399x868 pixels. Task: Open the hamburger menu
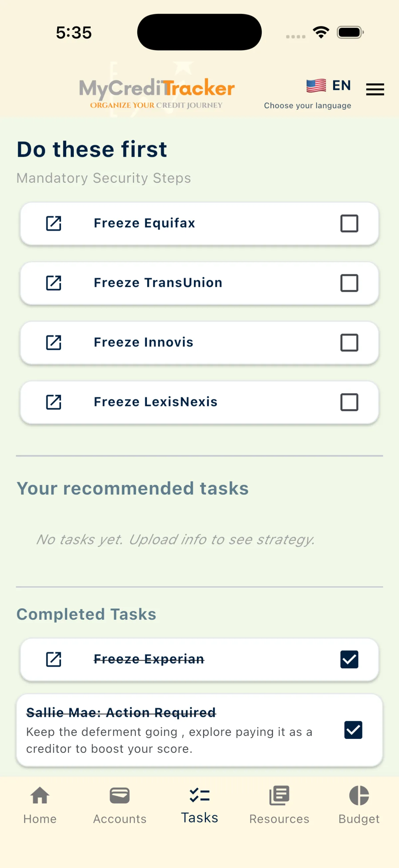coord(375,89)
